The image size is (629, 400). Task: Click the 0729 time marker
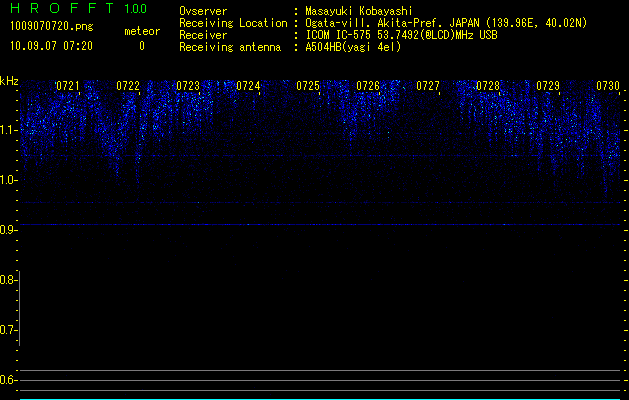548,86
